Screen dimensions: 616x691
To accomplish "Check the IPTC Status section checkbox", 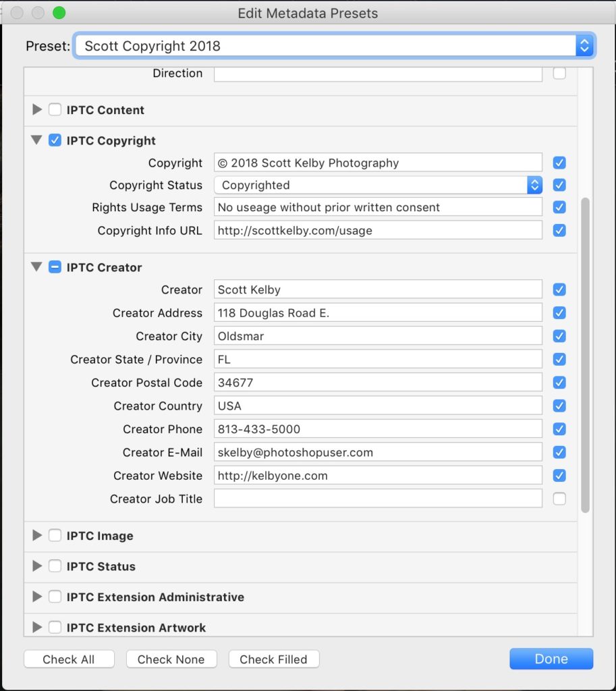I will tap(55, 566).
